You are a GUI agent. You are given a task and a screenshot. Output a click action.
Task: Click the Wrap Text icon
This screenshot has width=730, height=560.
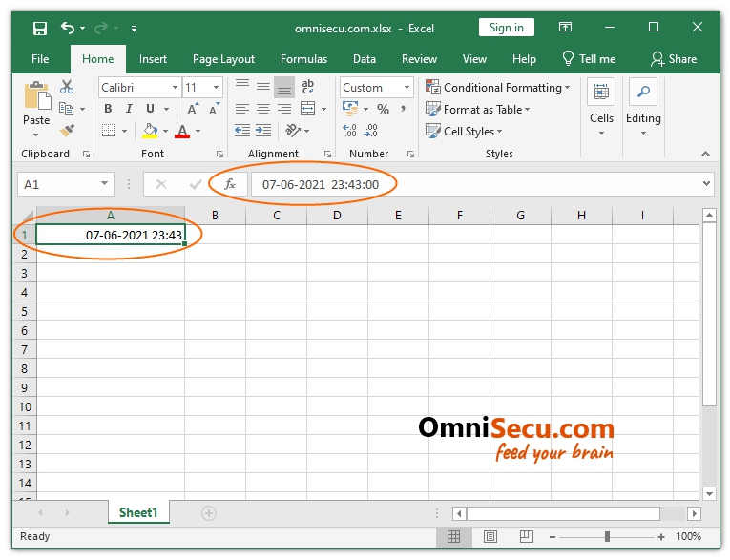pyautogui.click(x=307, y=87)
